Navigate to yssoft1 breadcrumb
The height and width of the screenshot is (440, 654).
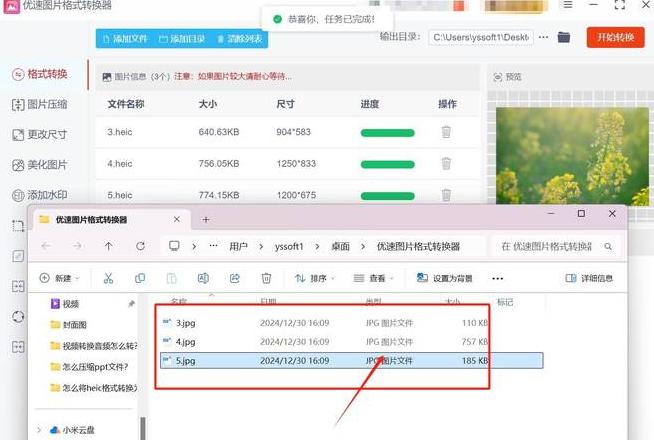click(x=289, y=246)
